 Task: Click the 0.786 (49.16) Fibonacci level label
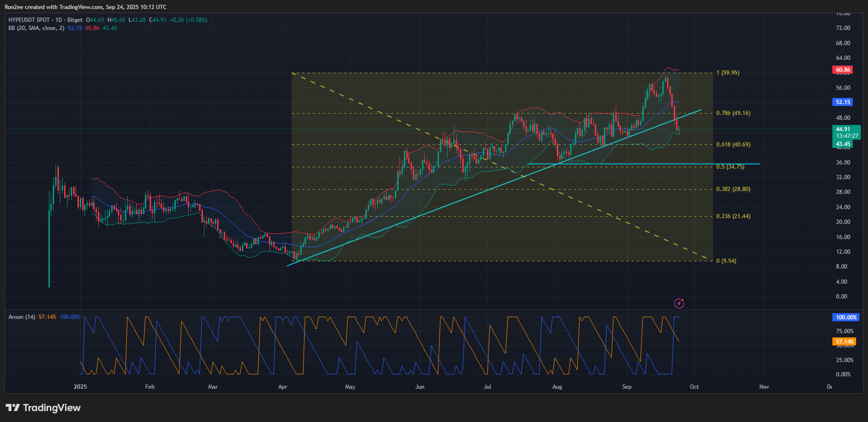(x=733, y=113)
